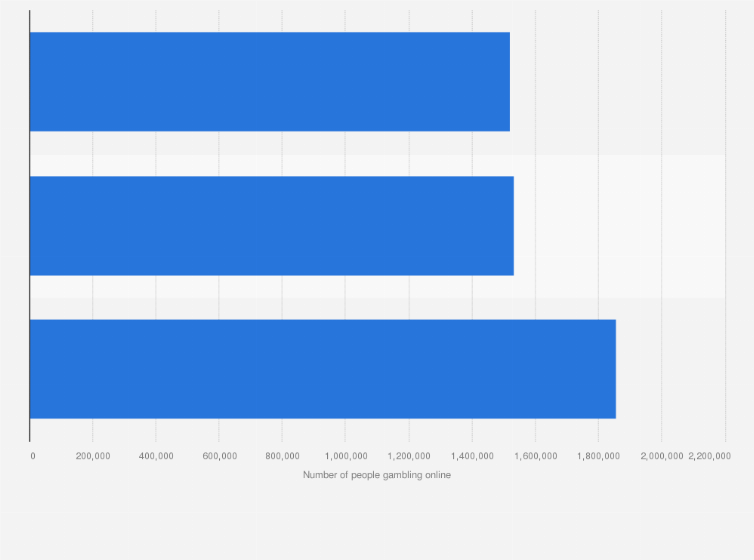Click the 400,000 axis tick label
Image resolution: width=754 pixels, height=560 pixels.
click(x=155, y=456)
